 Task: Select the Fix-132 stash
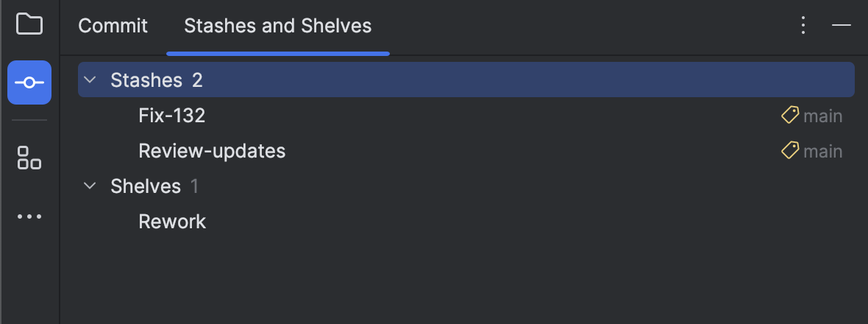(x=171, y=116)
